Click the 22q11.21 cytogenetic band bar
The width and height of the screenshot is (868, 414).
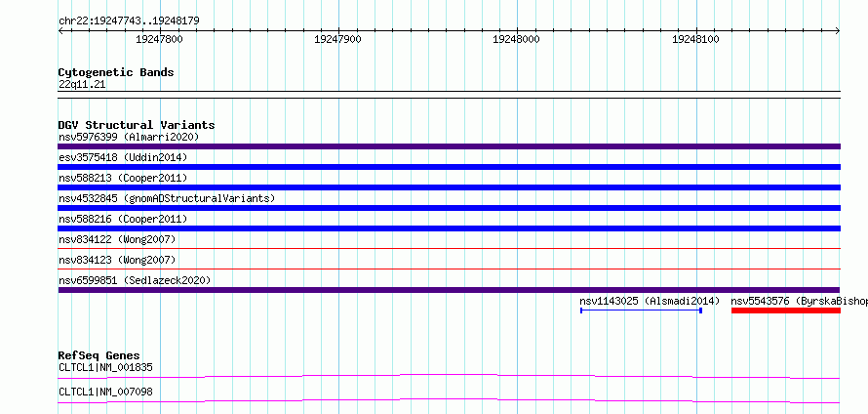(x=449, y=95)
